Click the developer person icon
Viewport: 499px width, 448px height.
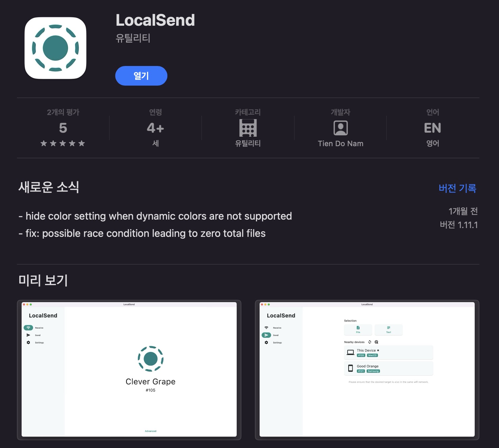pyautogui.click(x=340, y=128)
